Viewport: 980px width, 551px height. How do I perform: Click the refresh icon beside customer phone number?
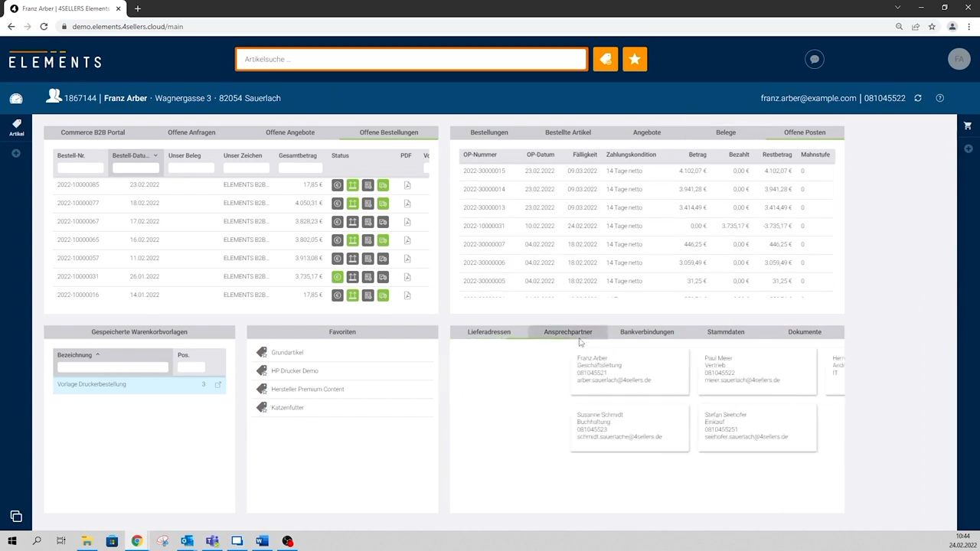click(918, 98)
